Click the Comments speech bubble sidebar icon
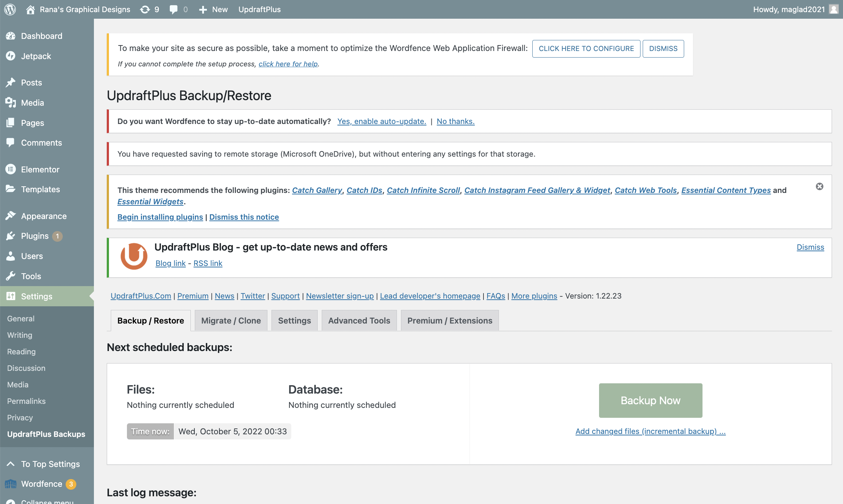The height and width of the screenshot is (504, 843). coord(11,143)
